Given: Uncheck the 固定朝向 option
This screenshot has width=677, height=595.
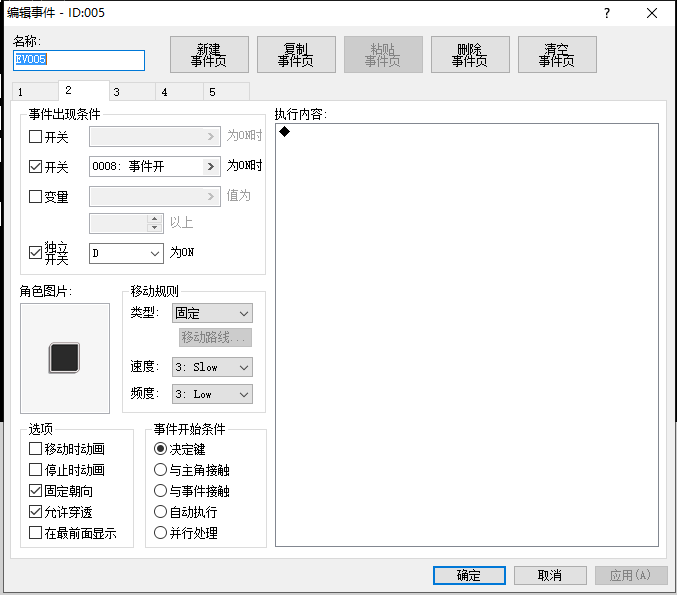Looking at the screenshot, I should point(35,491).
